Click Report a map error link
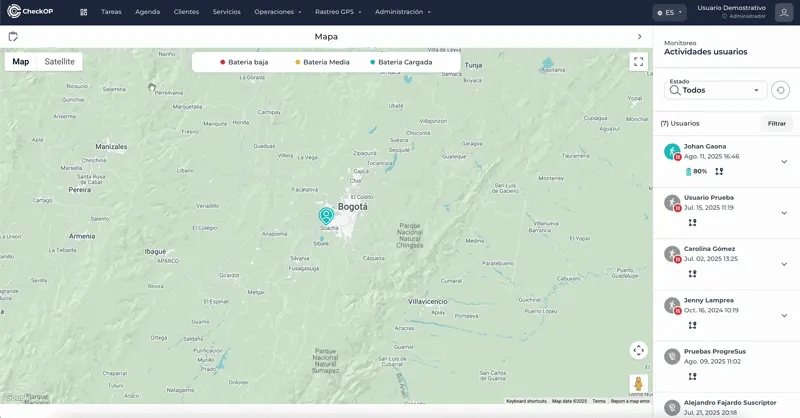This screenshot has height=418, width=800. [x=630, y=401]
